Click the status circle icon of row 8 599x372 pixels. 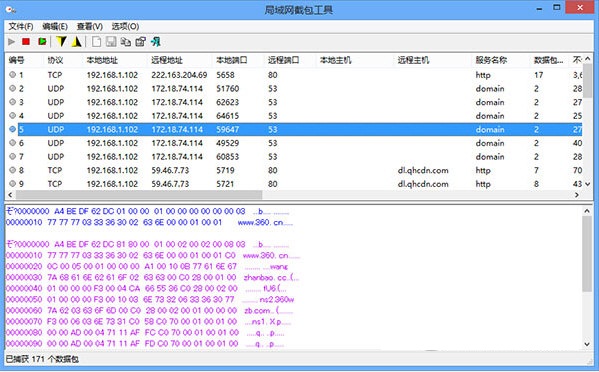13,170
